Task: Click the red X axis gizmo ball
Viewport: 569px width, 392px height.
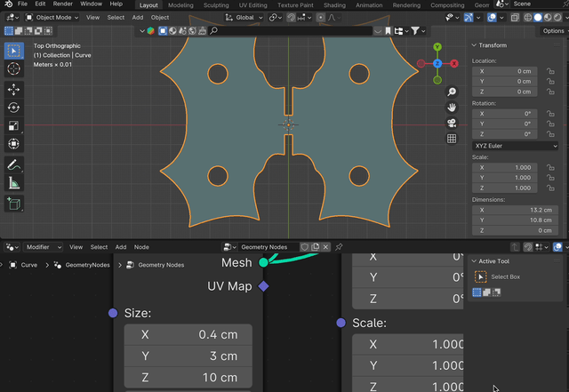Action: 454,63
